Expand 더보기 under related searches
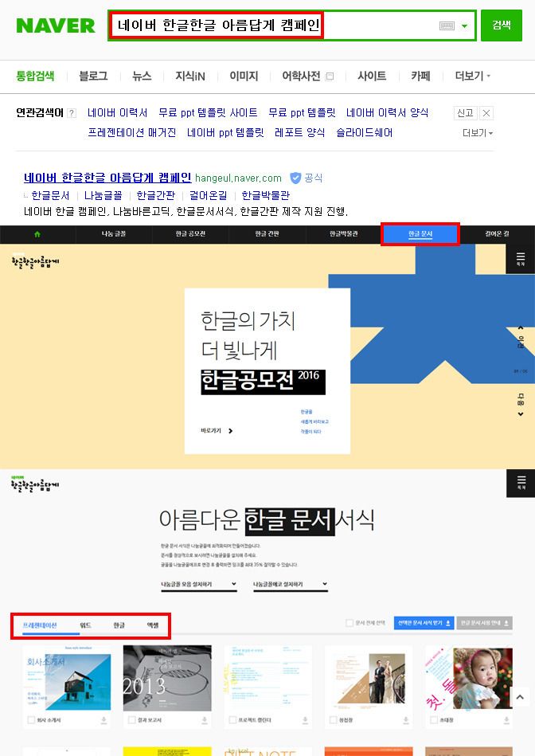 (x=478, y=133)
